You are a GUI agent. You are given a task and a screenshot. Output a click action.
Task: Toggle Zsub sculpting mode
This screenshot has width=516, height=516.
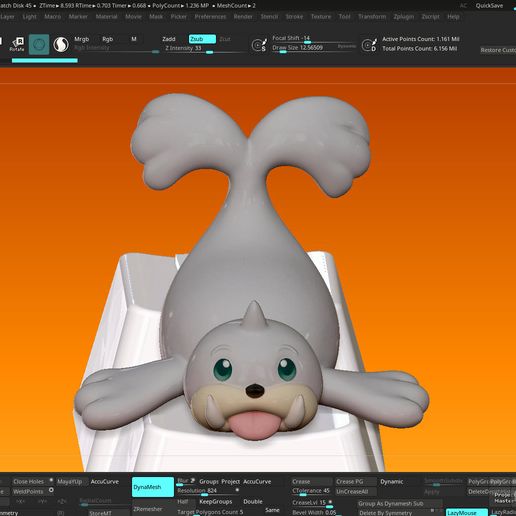point(202,39)
